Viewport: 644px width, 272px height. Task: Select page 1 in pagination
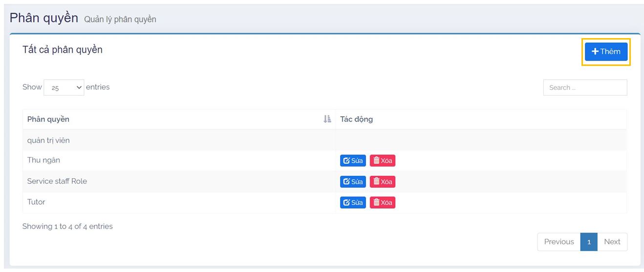[589, 242]
